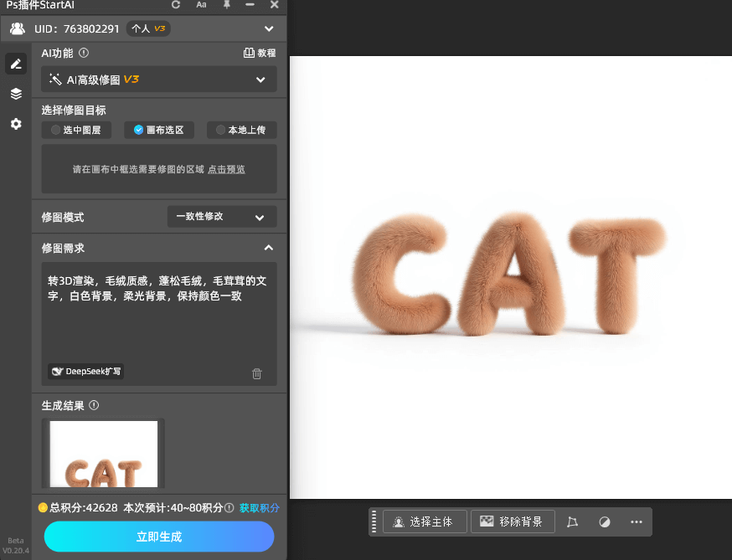Select the 画布选区 radio option
This screenshot has height=560, width=732.
[x=158, y=130]
